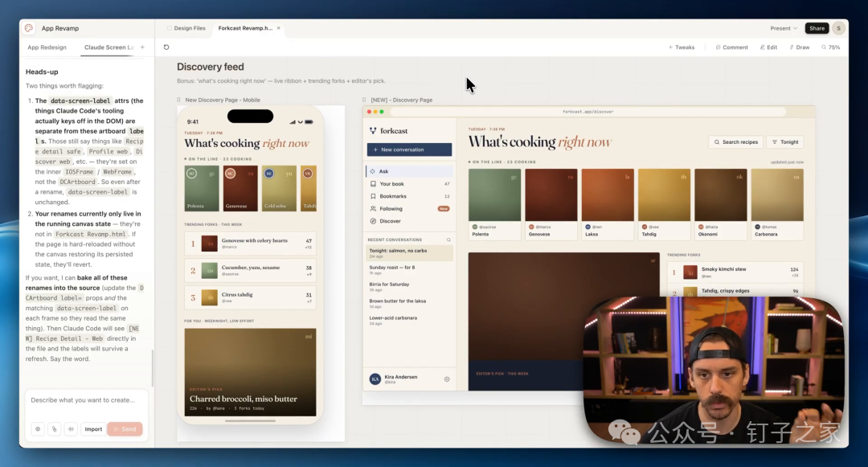
Task: Select Discover in the forkcast sidebar
Action: pos(409,221)
